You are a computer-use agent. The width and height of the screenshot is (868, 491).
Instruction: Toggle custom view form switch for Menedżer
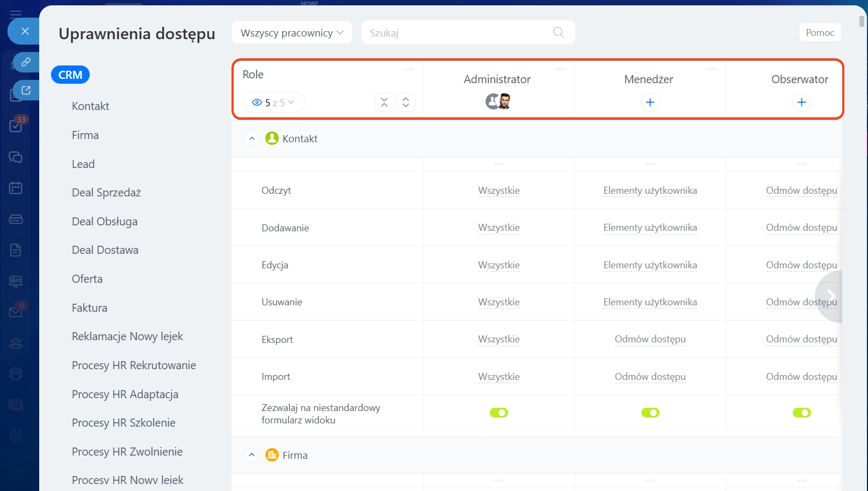click(650, 413)
